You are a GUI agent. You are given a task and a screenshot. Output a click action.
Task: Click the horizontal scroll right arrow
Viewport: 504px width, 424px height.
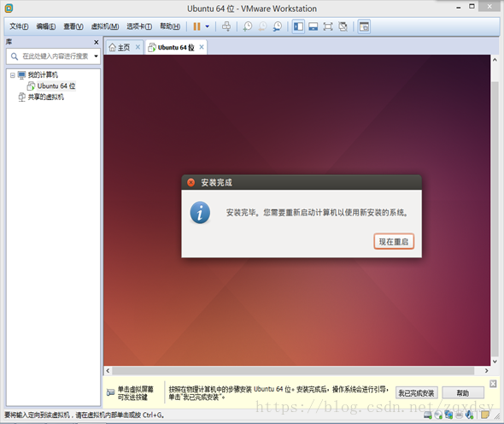point(486,371)
